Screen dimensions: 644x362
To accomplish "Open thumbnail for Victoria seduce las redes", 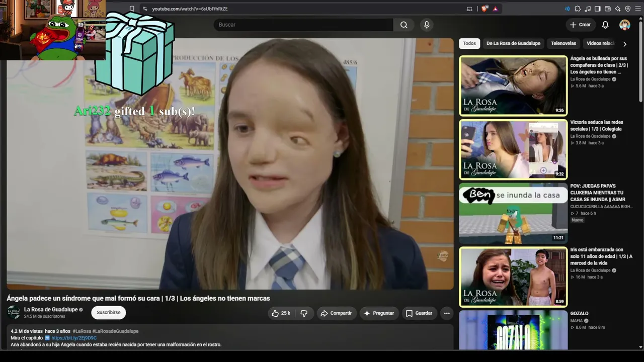I will pos(513,149).
